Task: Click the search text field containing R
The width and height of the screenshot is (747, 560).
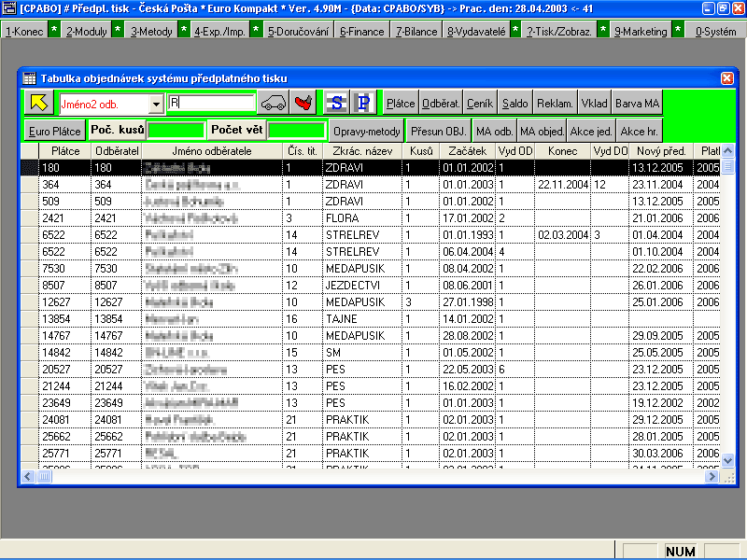Action: click(x=211, y=103)
